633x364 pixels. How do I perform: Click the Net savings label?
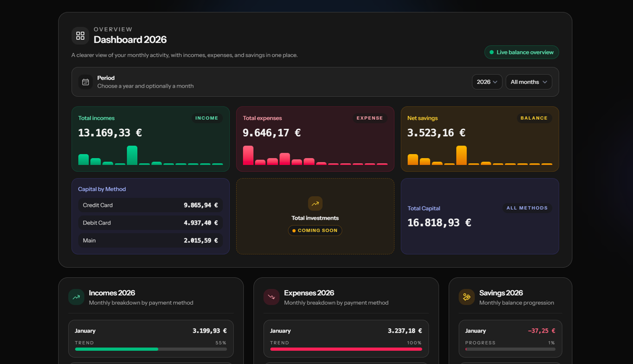(423, 118)
